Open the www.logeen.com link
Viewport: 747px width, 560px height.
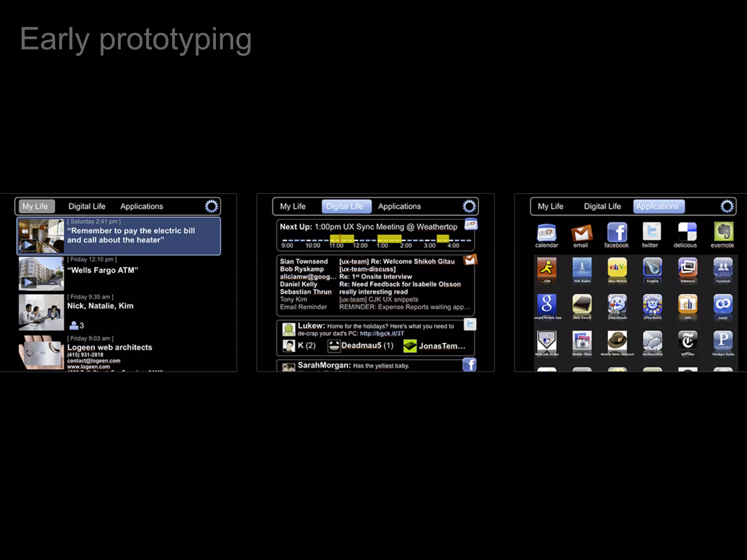click(88, 366)
